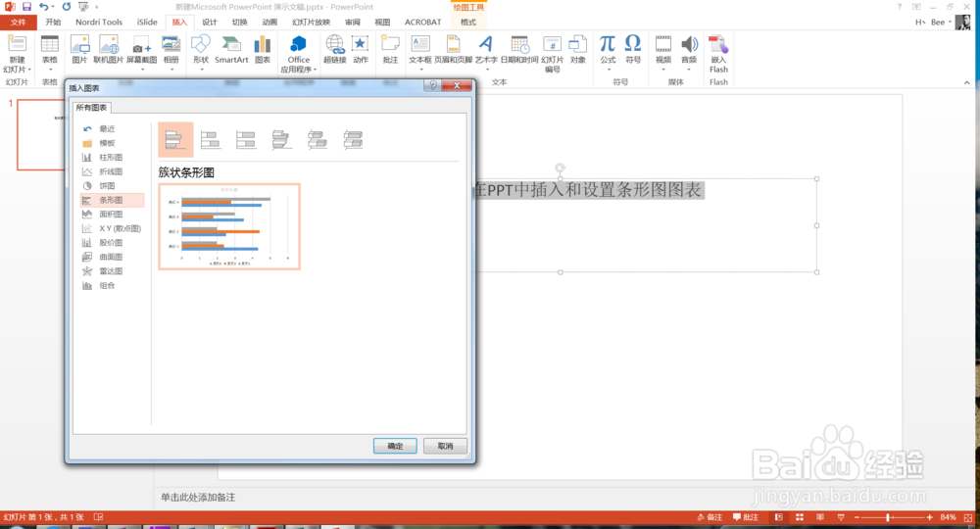Click the 簇状条形图 preview thumbnail
Viewport: 980px width, 529px height.
point(229,226)
